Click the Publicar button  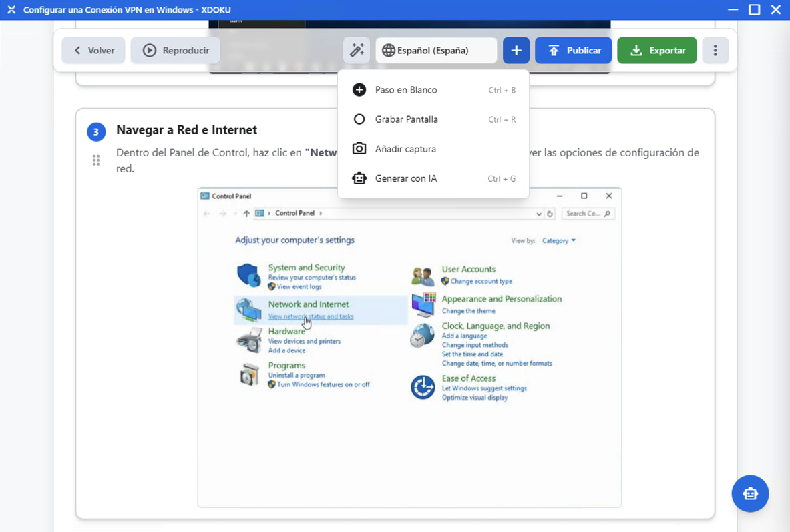[573, 51]
